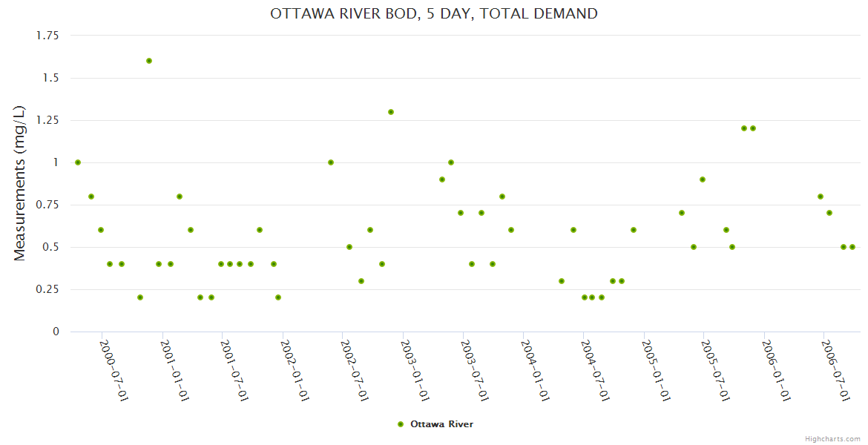Toggle the Ottawa River series legend label

tap(441, 424)
